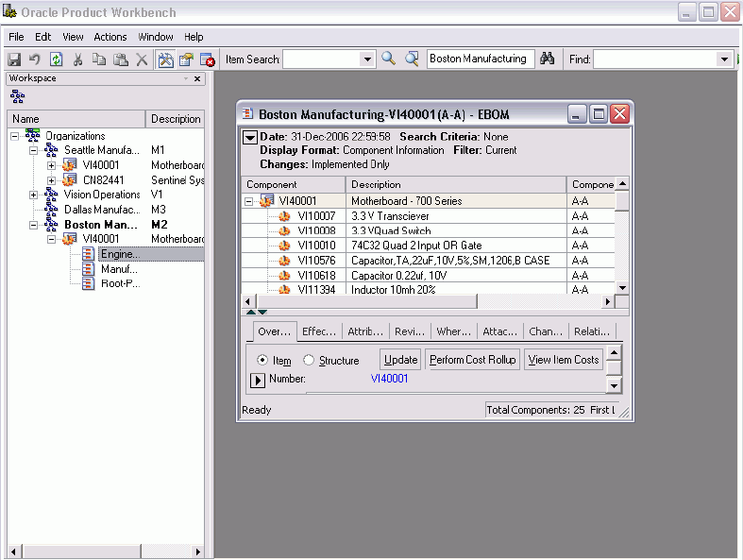Select the Dallas Manufac... tree item
Viewport: 743px width, 560px height.
(101, 210)
